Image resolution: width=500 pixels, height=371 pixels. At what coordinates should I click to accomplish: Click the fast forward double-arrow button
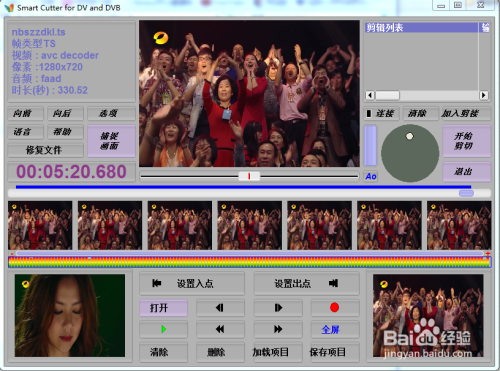pyautogui.click(x=278, y=329)
